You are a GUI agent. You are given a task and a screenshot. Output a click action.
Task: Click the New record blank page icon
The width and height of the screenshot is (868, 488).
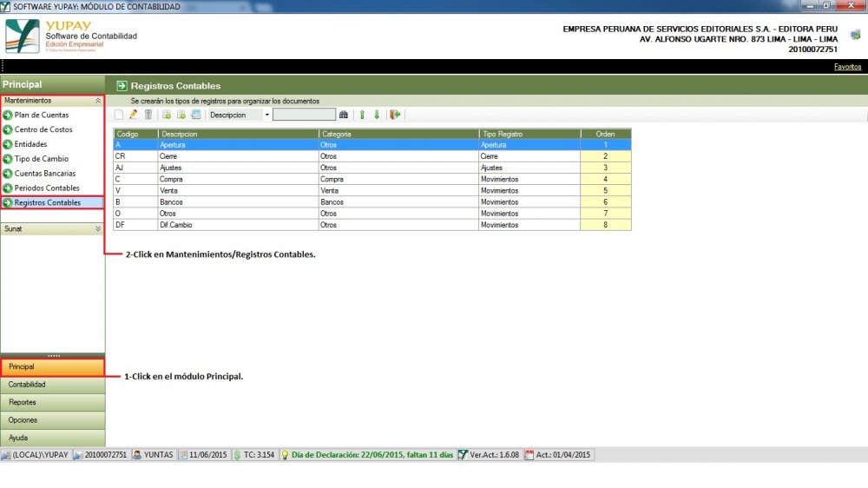(x=118, y=115)
